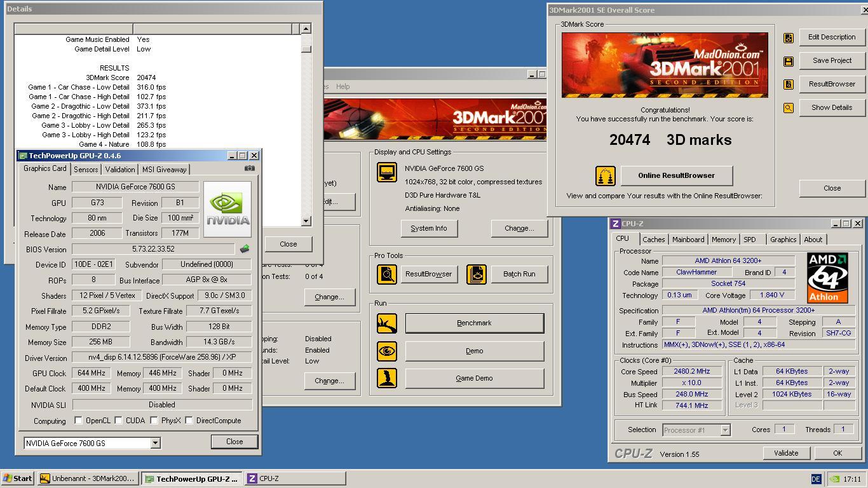Open the Sensors tab in GPU-Z
This screenshot has width=868, height=488.
pyautogui.click(x=86, y=170)
